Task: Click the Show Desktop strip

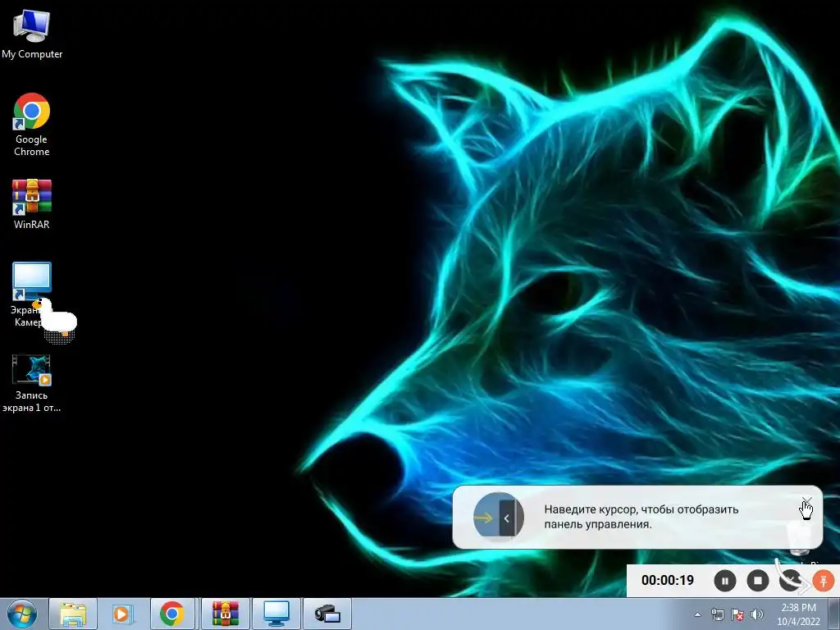Action: (833, 614)
